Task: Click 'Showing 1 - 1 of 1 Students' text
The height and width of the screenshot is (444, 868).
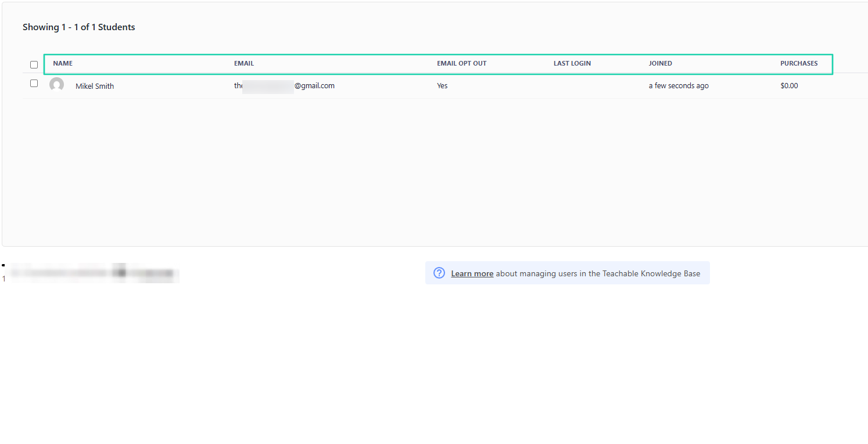Action: point(79,27)
